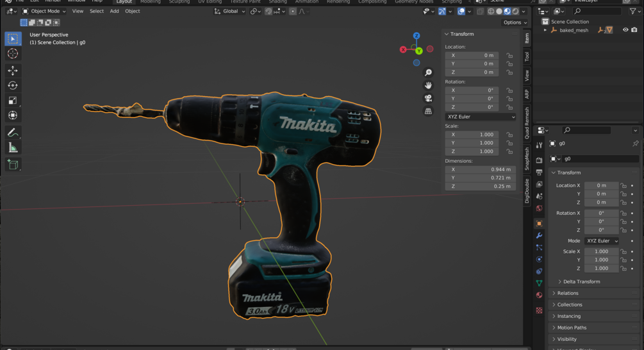Expand baked_mesh in the outliner
This screenshot has height=350, width=644.
point(545,30)
